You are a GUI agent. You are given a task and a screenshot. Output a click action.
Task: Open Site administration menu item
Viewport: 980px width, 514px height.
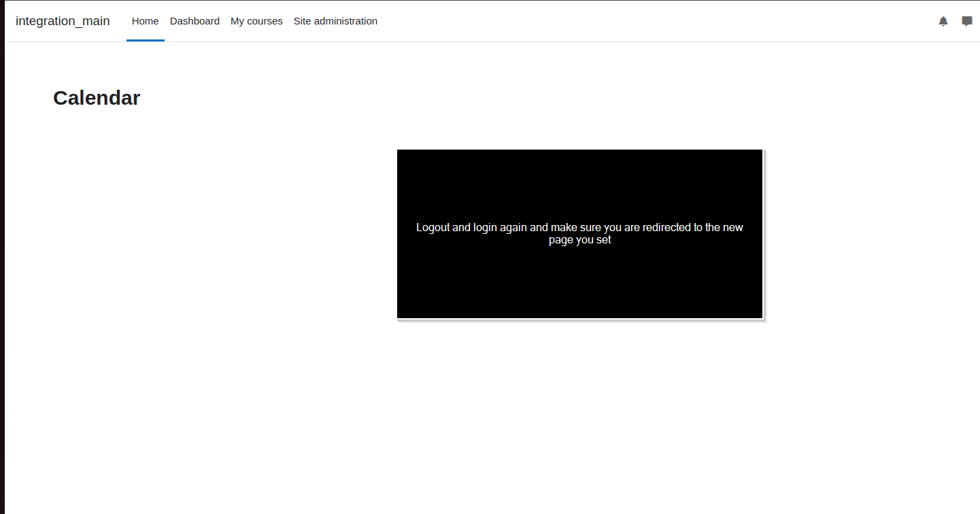click(x=335, y=21)
